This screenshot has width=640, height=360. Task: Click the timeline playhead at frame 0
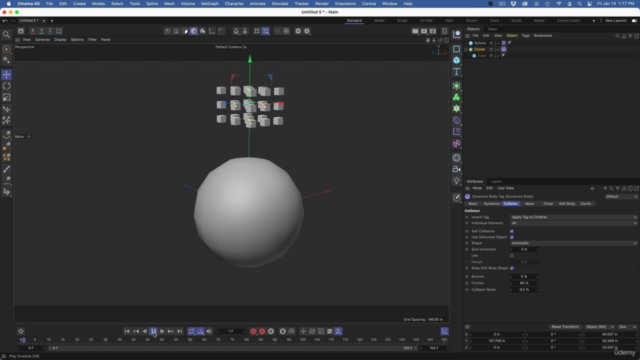22,340
